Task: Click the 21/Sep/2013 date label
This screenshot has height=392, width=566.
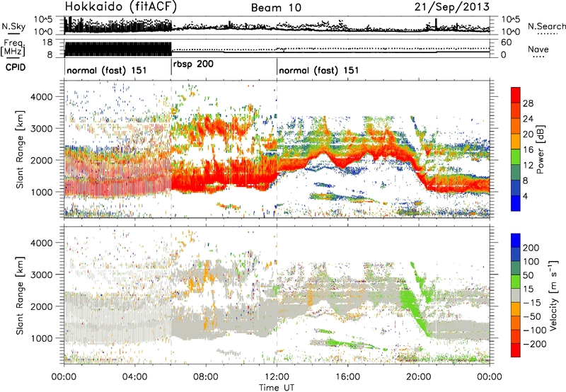Action: [452, 7]
